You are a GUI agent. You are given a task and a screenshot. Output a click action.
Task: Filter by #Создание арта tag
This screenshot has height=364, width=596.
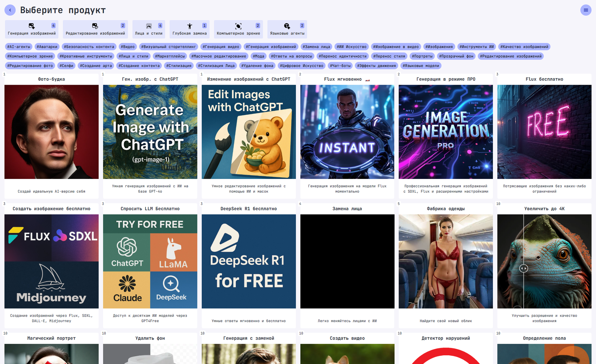[96, 66]
